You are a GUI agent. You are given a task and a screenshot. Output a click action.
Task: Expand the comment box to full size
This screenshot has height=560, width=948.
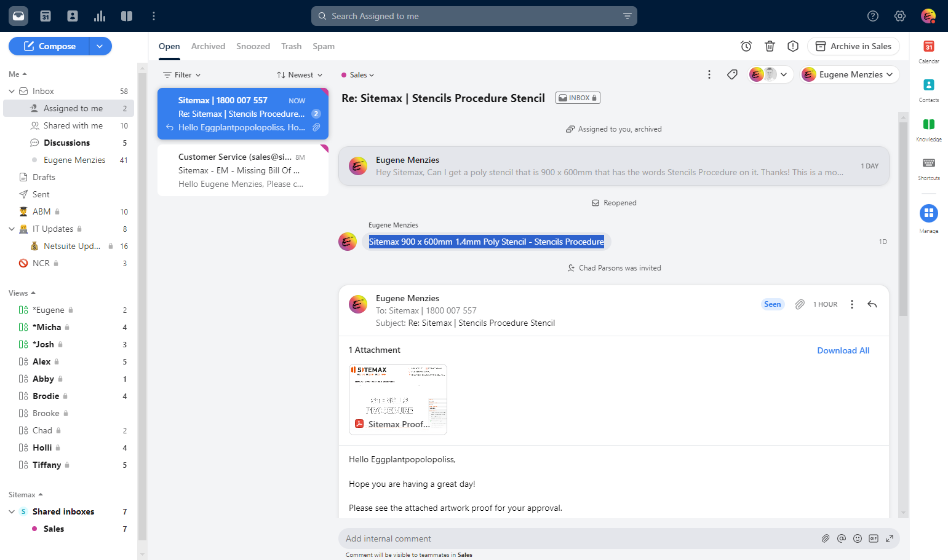890,538
